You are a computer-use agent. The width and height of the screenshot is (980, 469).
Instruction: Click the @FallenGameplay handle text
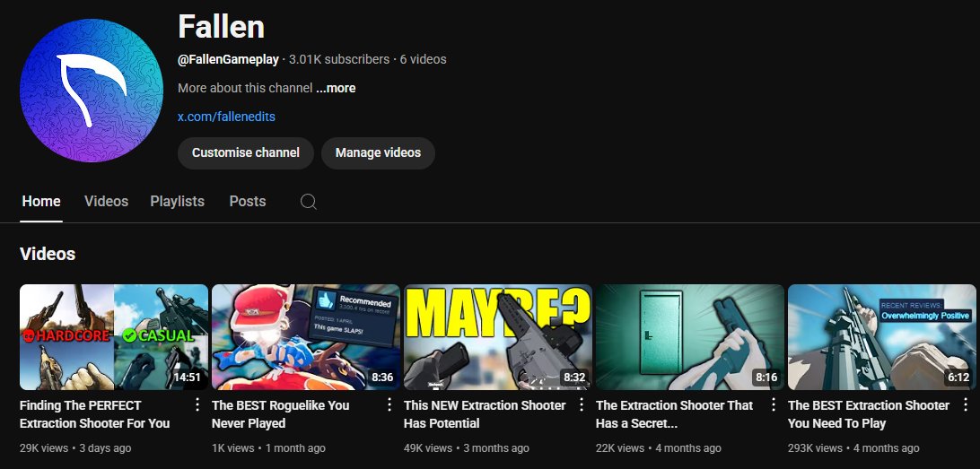pyautogui.click(x=228, y=60)
